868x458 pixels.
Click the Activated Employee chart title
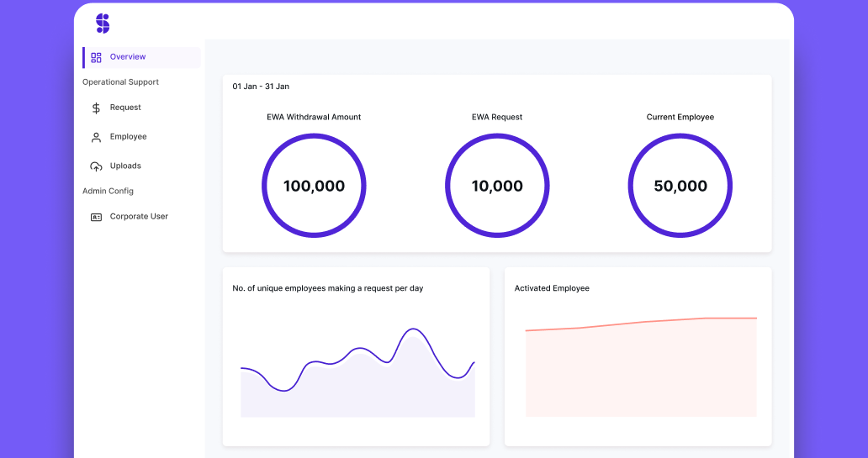pos(552,288)
